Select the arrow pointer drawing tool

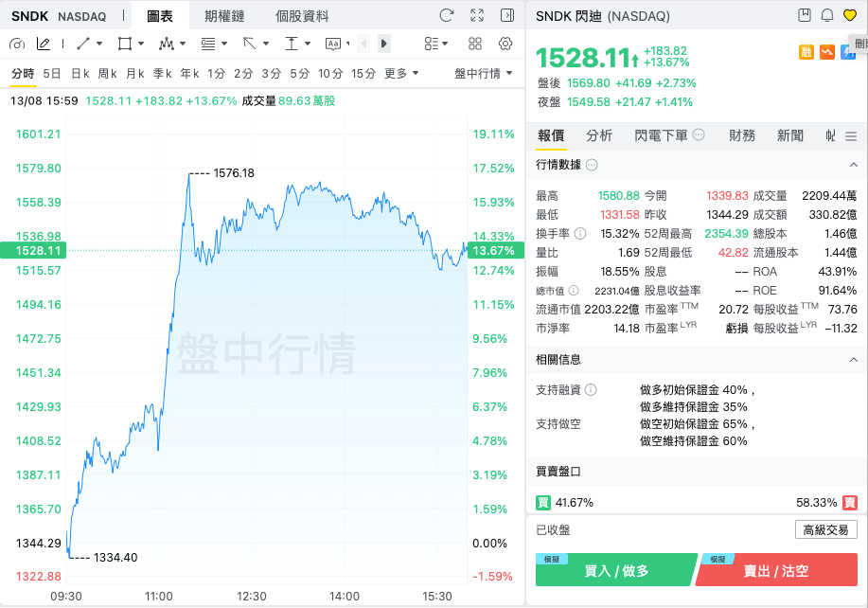(x=250, y=44)
